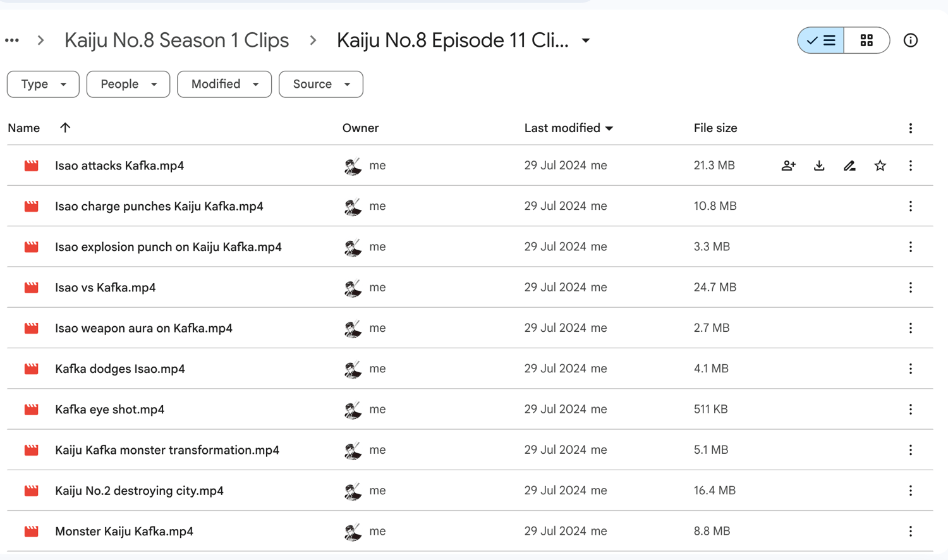The width and height of the screenshot is (948, 560).
Task: Click the 10.8 MB file size value
Action: coord(715,206)
